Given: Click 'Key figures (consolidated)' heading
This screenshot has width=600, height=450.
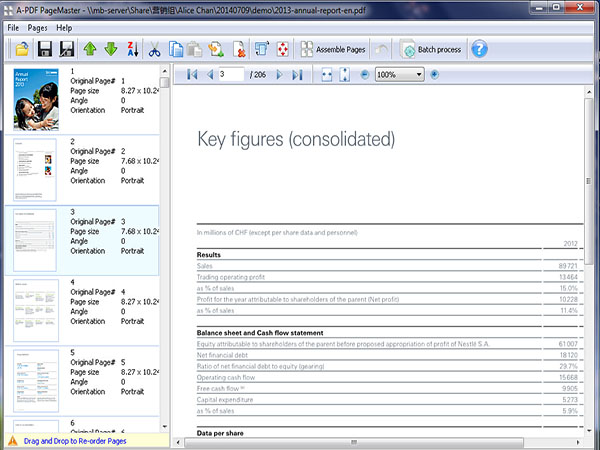Looking at the screenshot, I should pyautogui.click(x=296, y=139).
